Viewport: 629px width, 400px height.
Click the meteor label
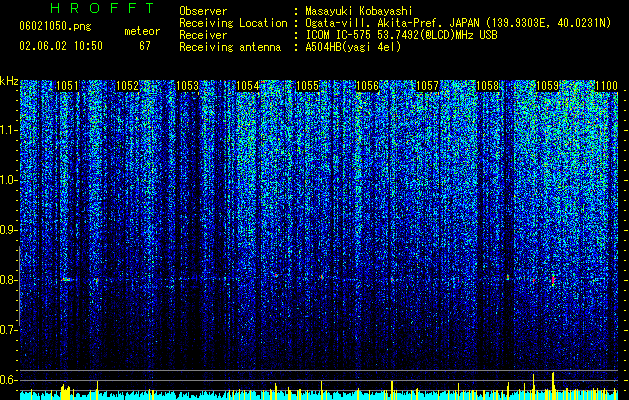[142, 31]
